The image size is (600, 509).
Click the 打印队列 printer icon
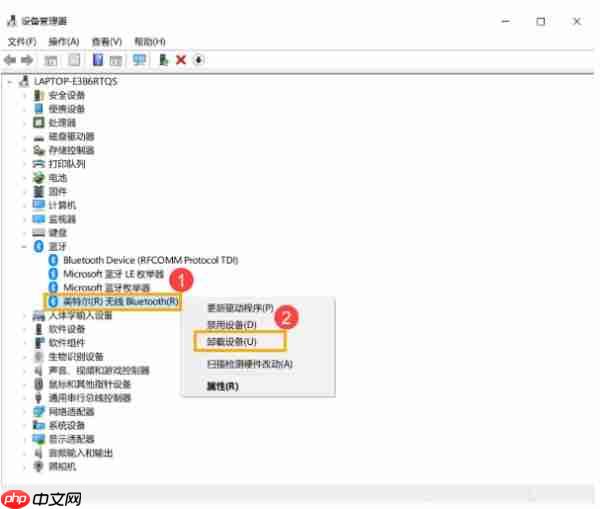coord(39,164)
